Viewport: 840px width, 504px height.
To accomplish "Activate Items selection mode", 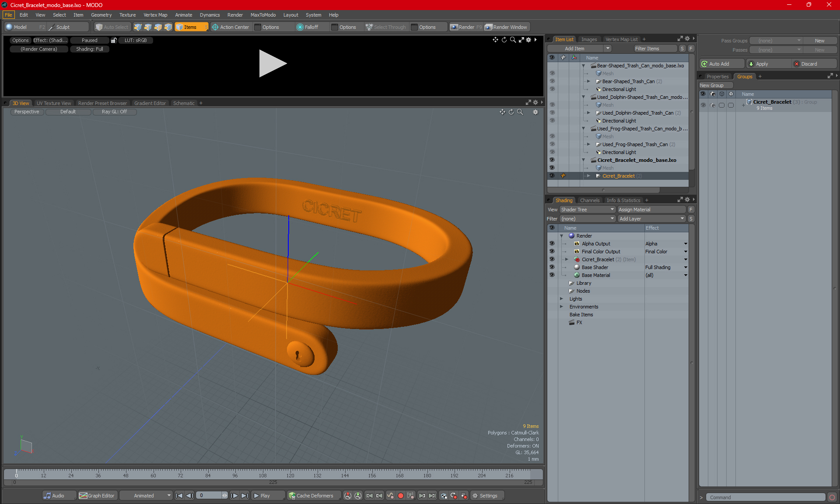I will coord(191,27).
